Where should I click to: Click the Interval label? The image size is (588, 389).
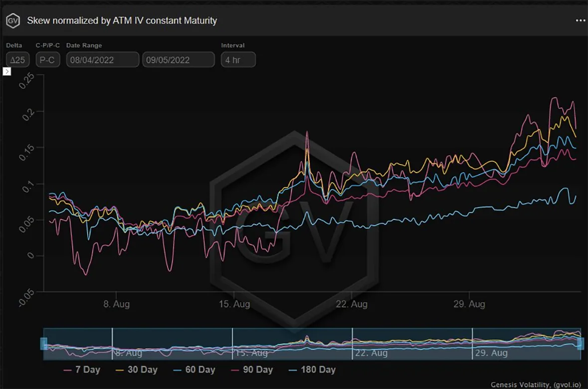pos(233,45)
